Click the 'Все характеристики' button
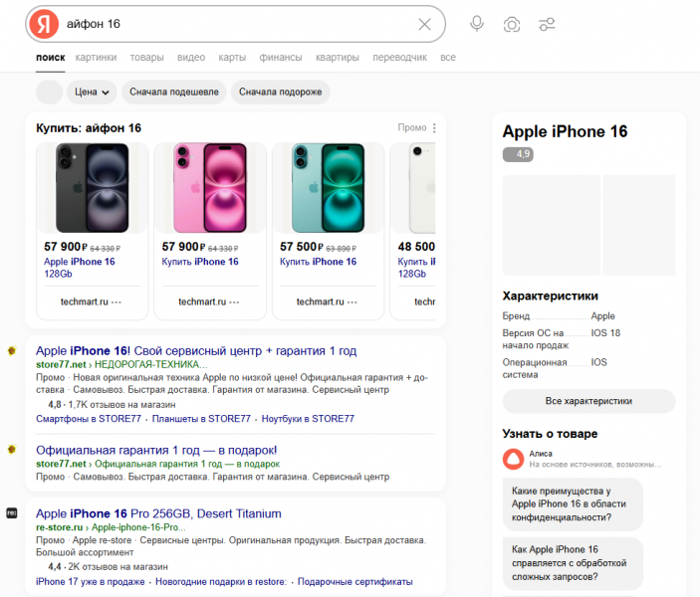The image size is (700, 597). point(588,401)
